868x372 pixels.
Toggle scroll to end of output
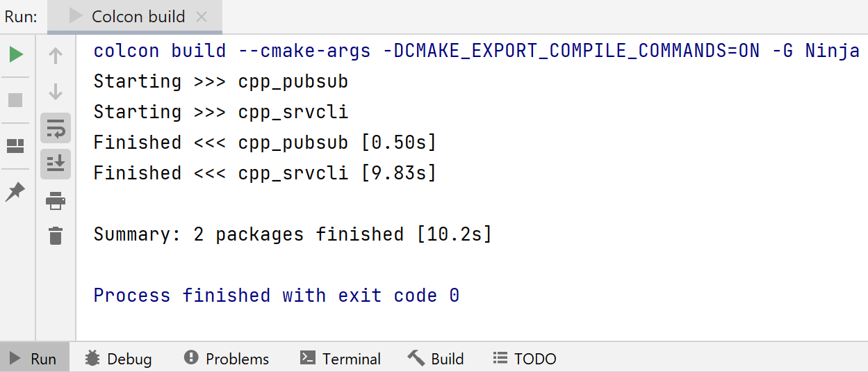(56, 164)
